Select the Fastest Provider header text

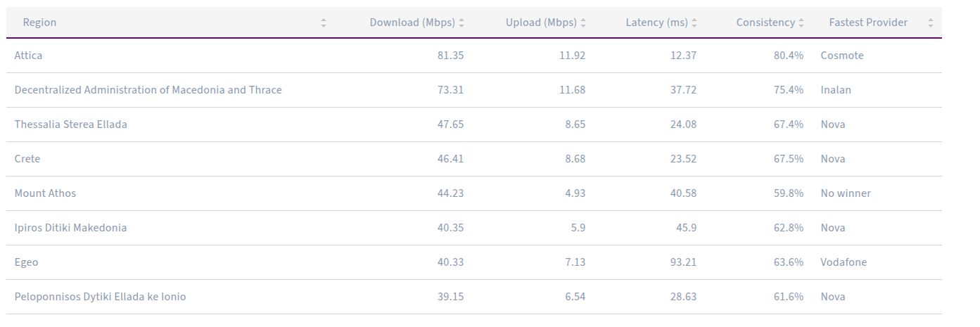pos(868,23)
